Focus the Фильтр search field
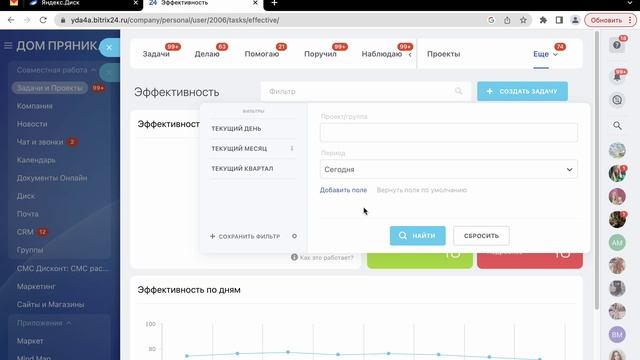The width and height of the screenshot is (640, 360). (366, 91)
